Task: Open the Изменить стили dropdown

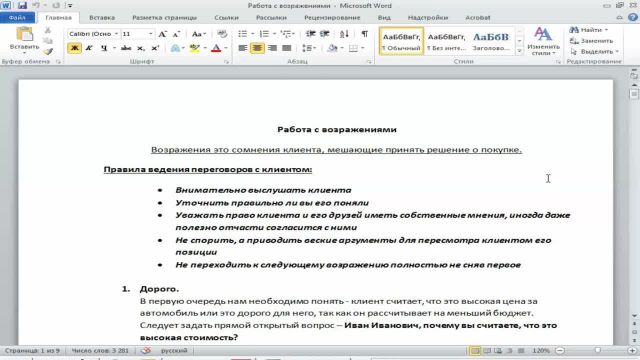Action: 543,41
